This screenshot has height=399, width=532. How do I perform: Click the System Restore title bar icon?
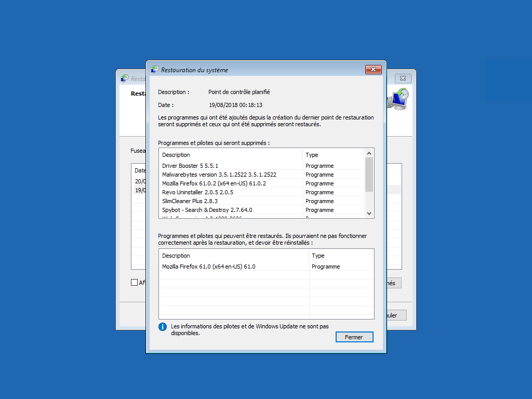(155, 70)
